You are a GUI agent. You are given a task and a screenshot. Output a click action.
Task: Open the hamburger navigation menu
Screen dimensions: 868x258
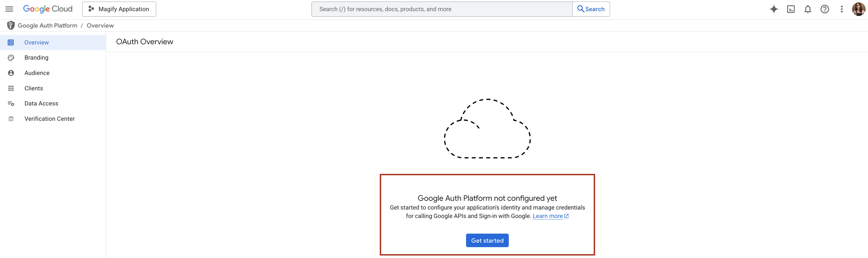pos(10,9)
